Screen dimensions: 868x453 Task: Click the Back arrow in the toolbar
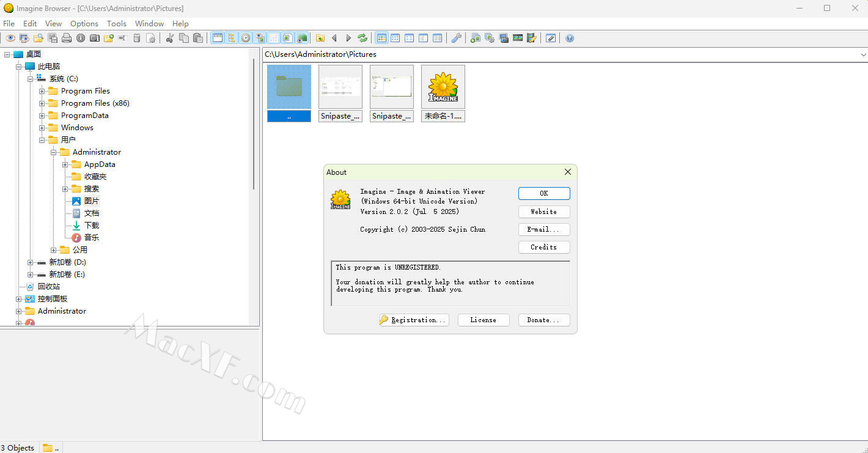[x=334, y=38]
